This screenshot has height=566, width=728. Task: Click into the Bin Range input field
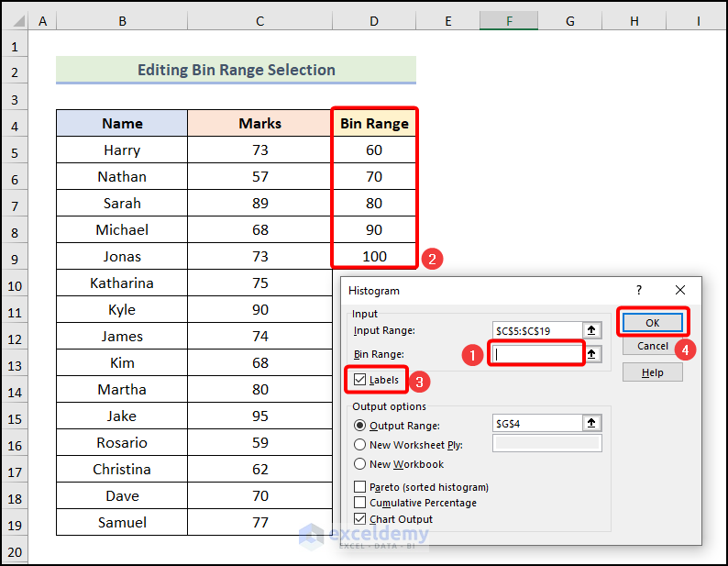[x=536, y=353]
